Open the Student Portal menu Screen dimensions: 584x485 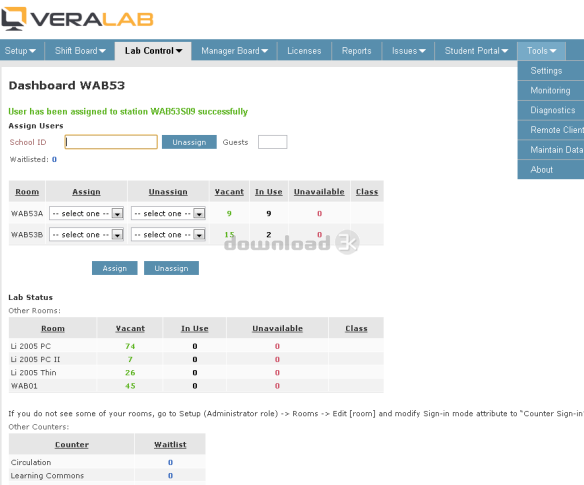[476, 51]
